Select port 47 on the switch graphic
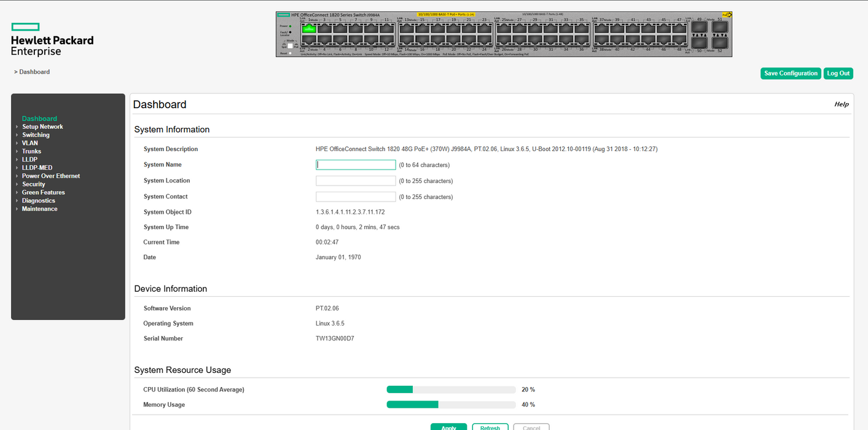The height and width of the screenshot is (430, 868). (679, 28)
